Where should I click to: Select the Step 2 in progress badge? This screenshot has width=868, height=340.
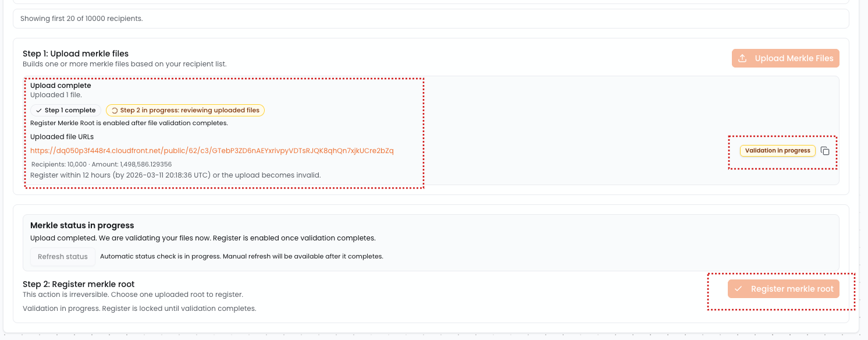point(185,111)
